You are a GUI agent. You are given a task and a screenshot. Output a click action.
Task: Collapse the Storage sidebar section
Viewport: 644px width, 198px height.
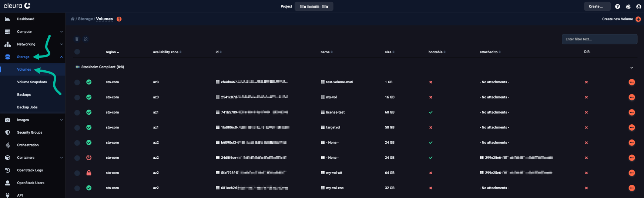pos(61,57)
